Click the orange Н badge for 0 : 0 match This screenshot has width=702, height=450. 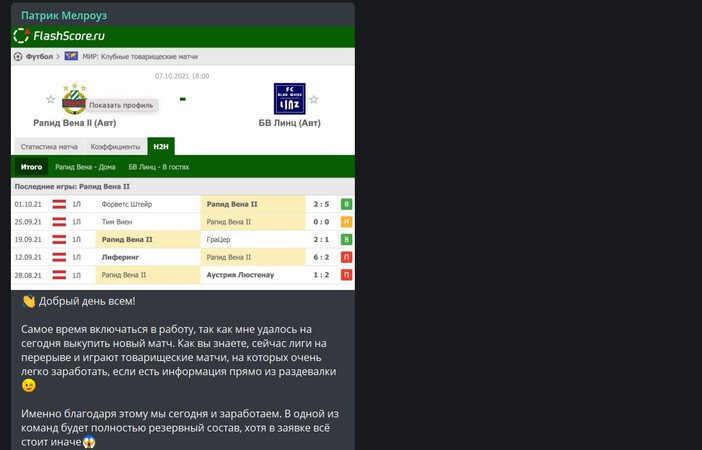[x=346, y=222]
